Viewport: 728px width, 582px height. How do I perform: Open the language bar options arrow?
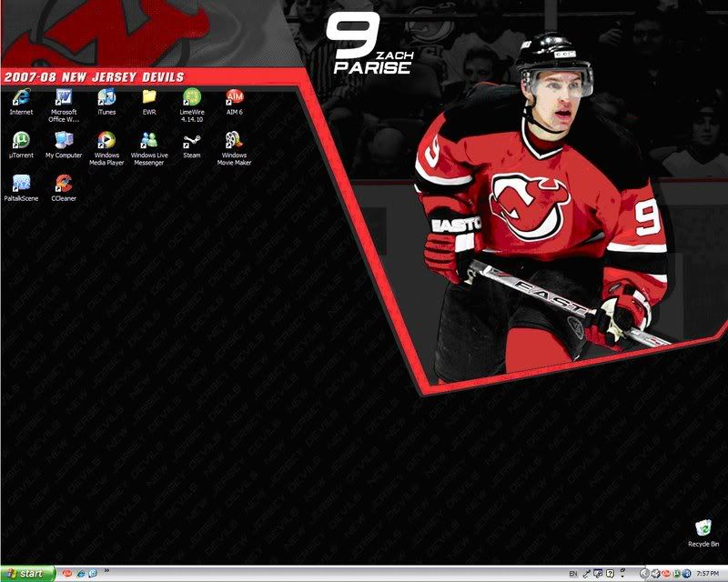point(622,577)
